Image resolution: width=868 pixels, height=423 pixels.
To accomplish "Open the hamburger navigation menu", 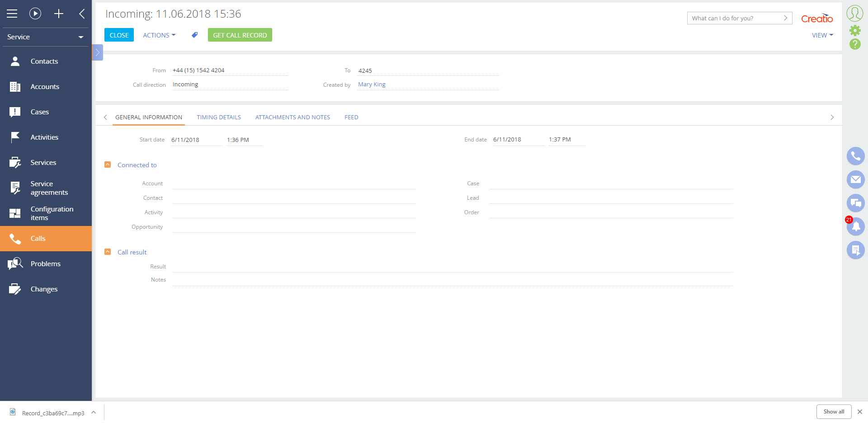I will [12, 14].
